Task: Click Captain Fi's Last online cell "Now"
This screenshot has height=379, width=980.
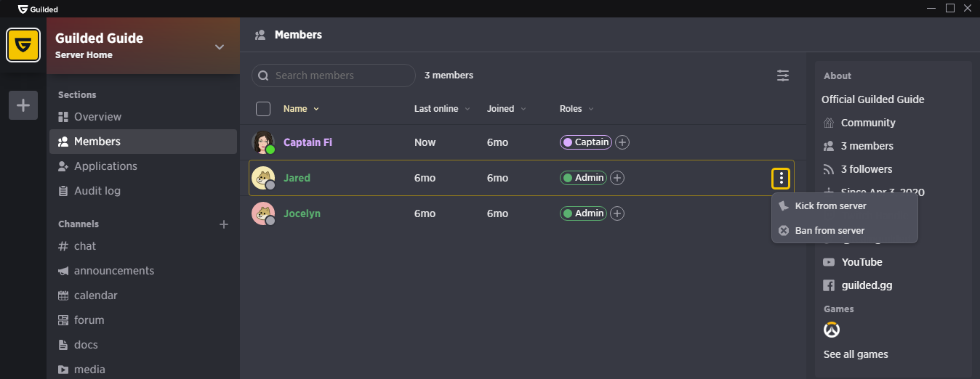Action: [x=425, y=142]
